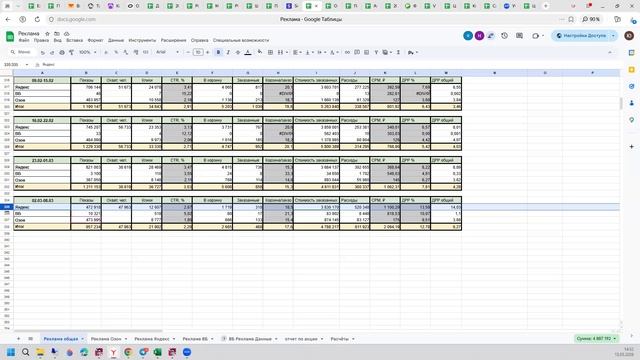Open the account avatar menu
Image resolution: width=640 pixels, height=360 pixels.
(629, 36)
